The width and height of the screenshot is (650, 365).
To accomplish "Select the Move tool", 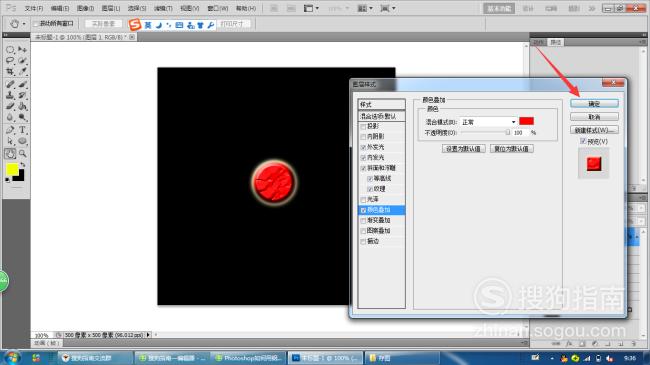I will click(x=22, y=50).
